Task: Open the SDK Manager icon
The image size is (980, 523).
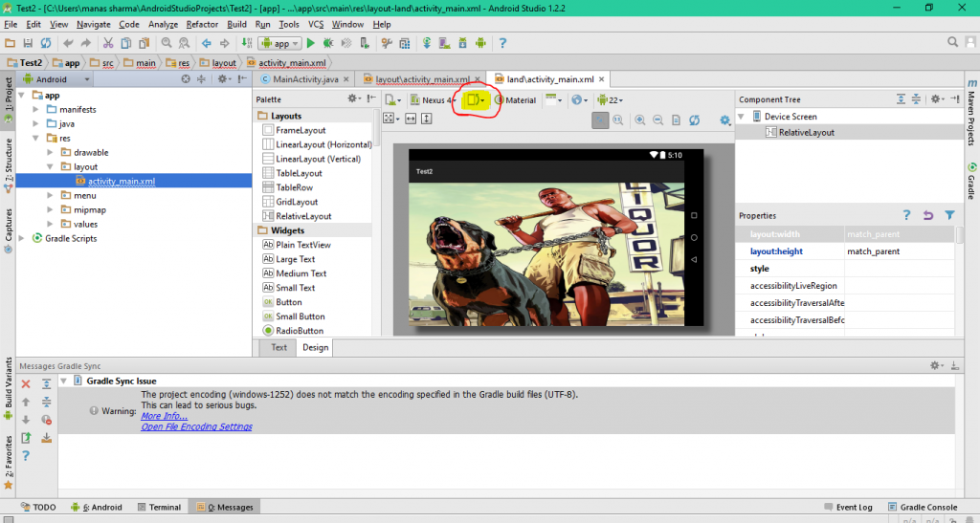Action: pos(462,43)
